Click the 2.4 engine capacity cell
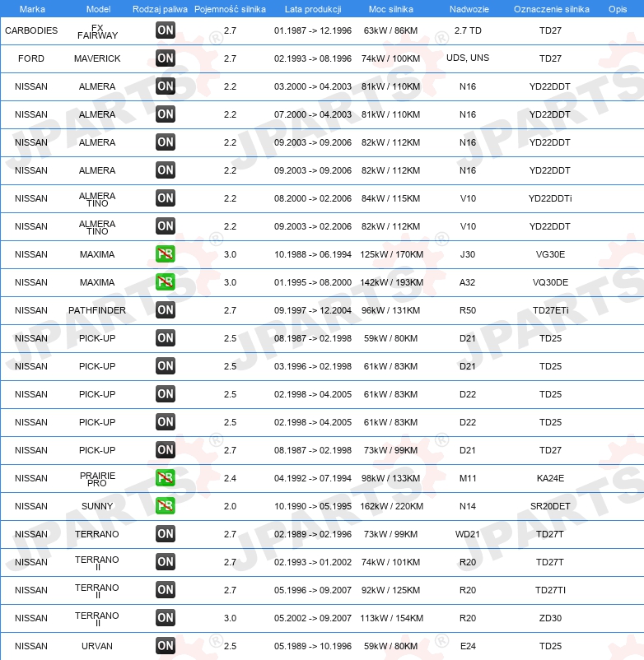 [x=230, y=478]
